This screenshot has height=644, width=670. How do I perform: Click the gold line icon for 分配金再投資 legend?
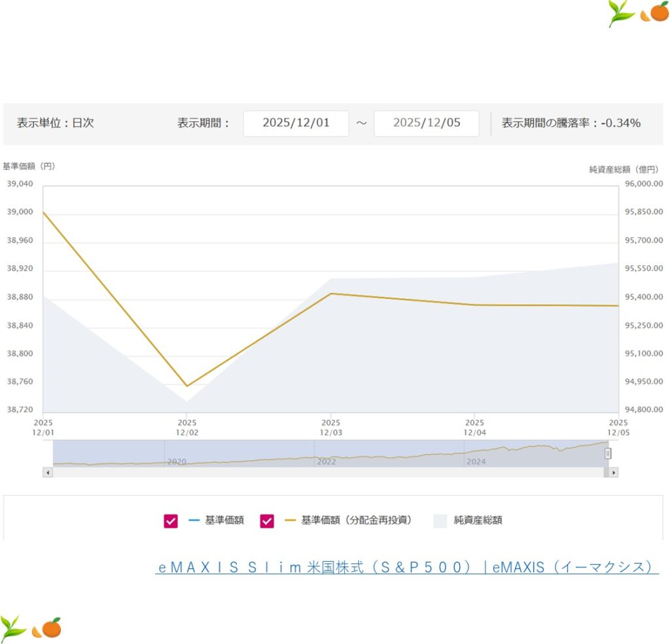290,520
